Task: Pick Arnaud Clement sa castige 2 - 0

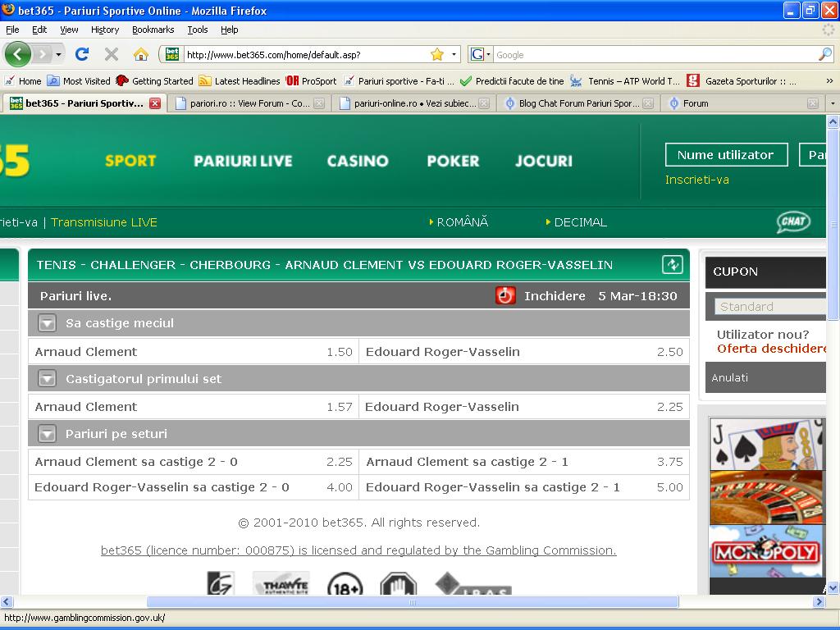Action: (x=194, y=462)
